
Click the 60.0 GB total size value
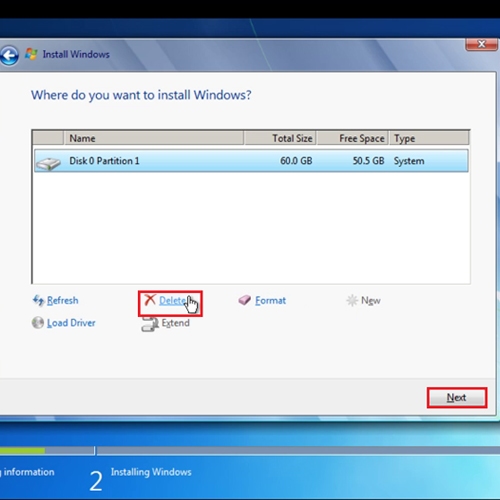[296, 161]
